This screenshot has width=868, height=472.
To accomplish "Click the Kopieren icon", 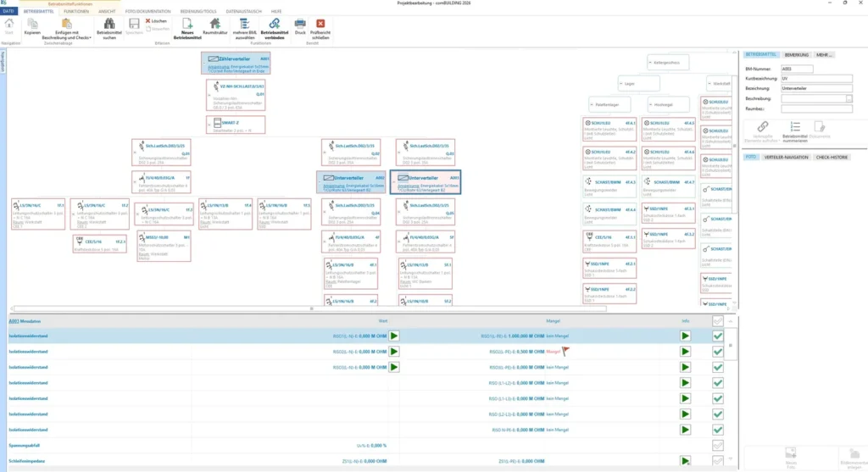I will tap(32, 24).
